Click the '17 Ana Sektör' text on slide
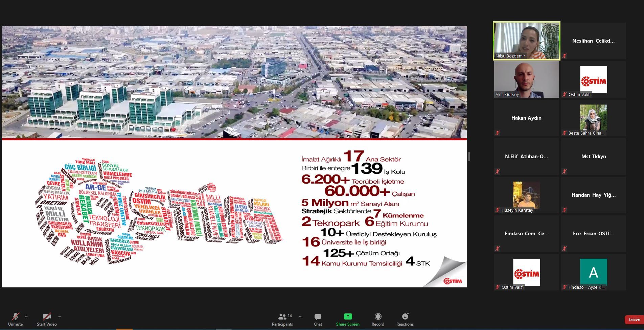The width and height of the screenshot is (644, 330). [372, 157]
